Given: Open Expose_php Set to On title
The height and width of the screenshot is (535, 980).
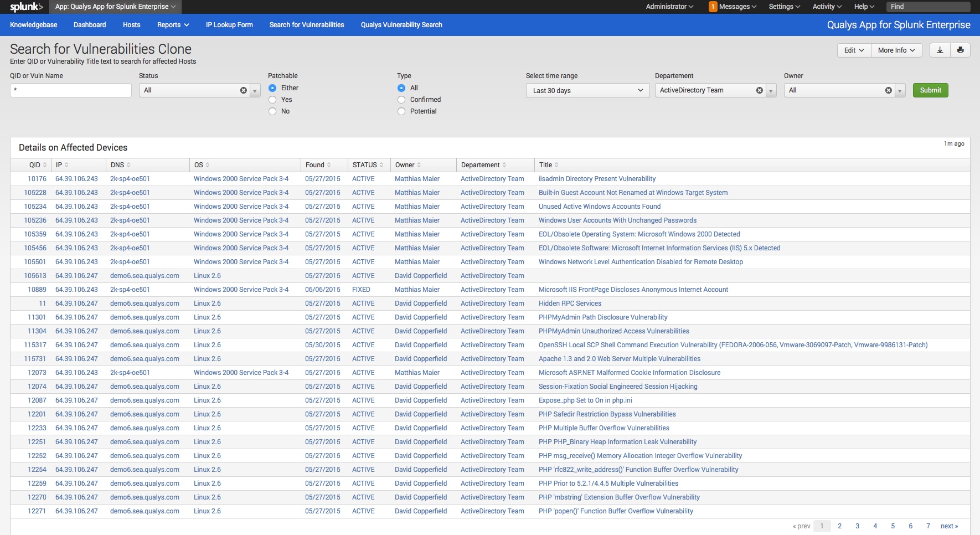Looking at the screenshot, I should click(585, 400).
